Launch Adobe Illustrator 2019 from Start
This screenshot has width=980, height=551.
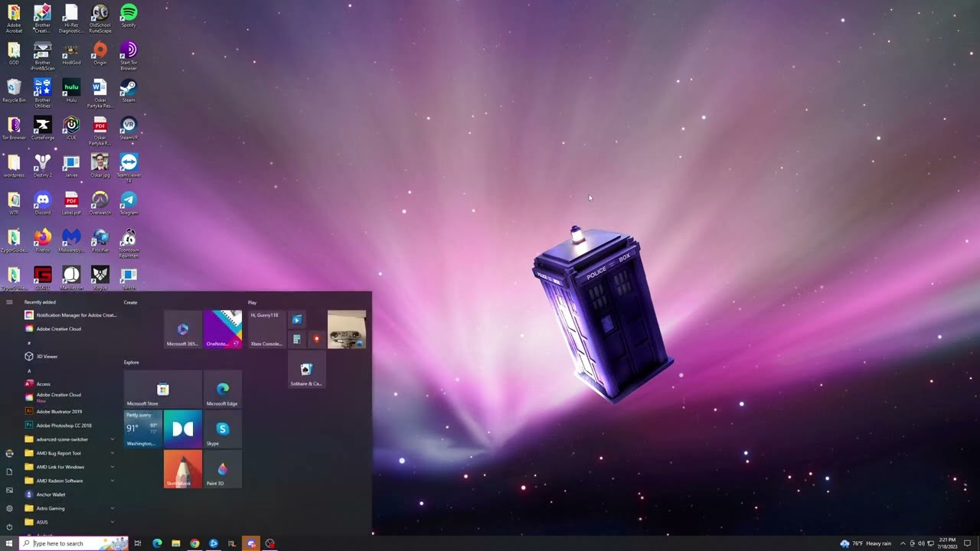tap(70, 412)
